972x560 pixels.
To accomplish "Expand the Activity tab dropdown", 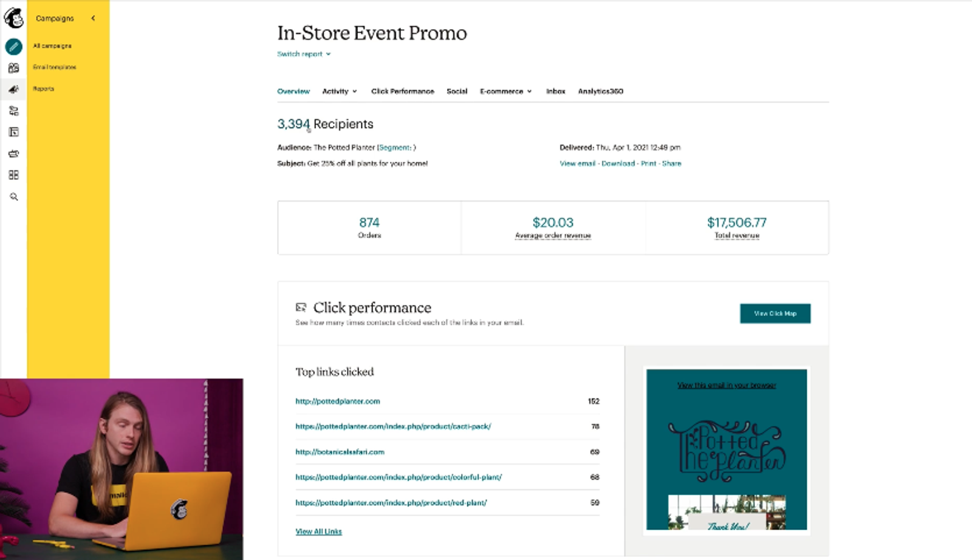I will pos(340,91).
